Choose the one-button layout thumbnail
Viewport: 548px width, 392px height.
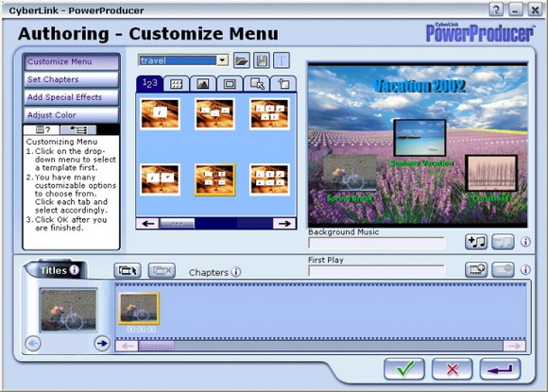tap(160, 114)
